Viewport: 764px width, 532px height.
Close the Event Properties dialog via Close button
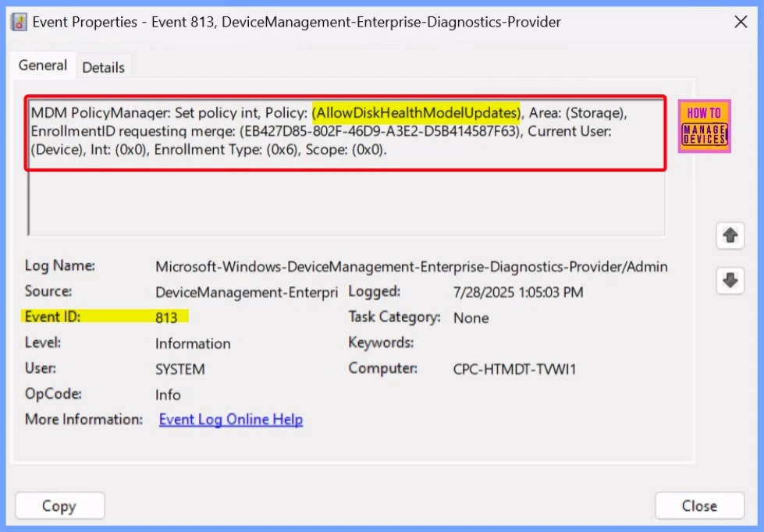pyautogui.click(x=699, y=506)
